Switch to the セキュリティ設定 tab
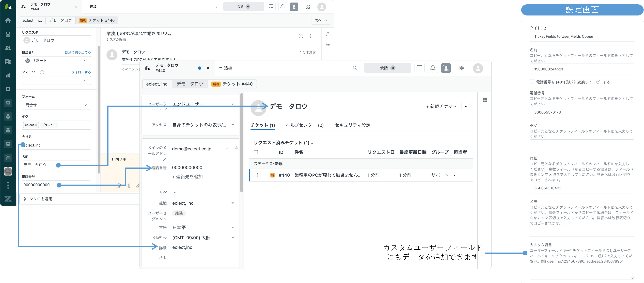 click(352, 125)
